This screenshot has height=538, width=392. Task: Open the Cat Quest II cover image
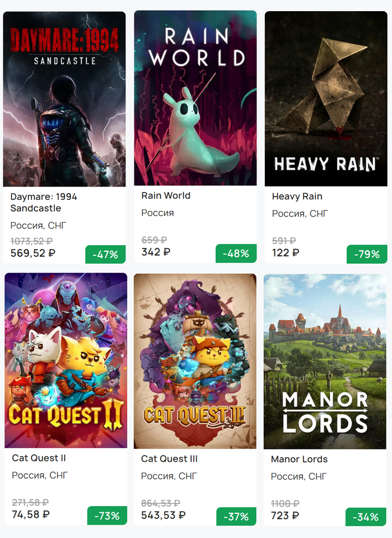tap(66, 361)
